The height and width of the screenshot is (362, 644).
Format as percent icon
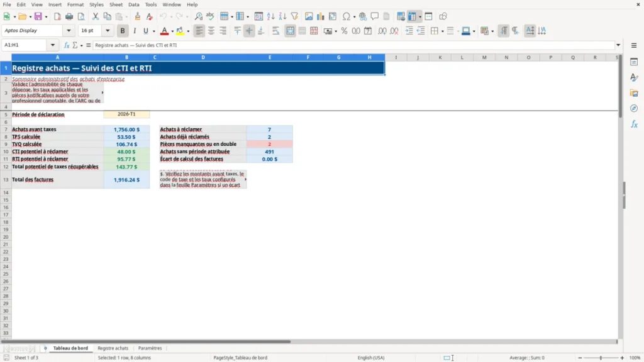344,31
